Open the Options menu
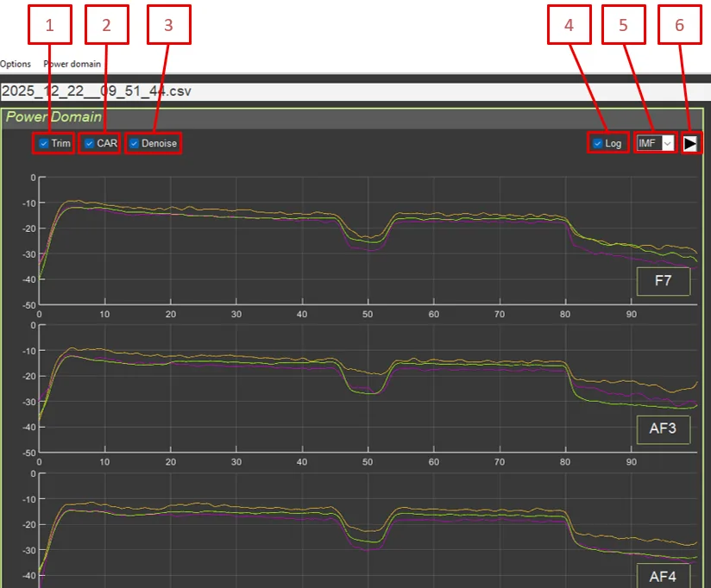Screen dimensions: 711x588 coord(16,64)
